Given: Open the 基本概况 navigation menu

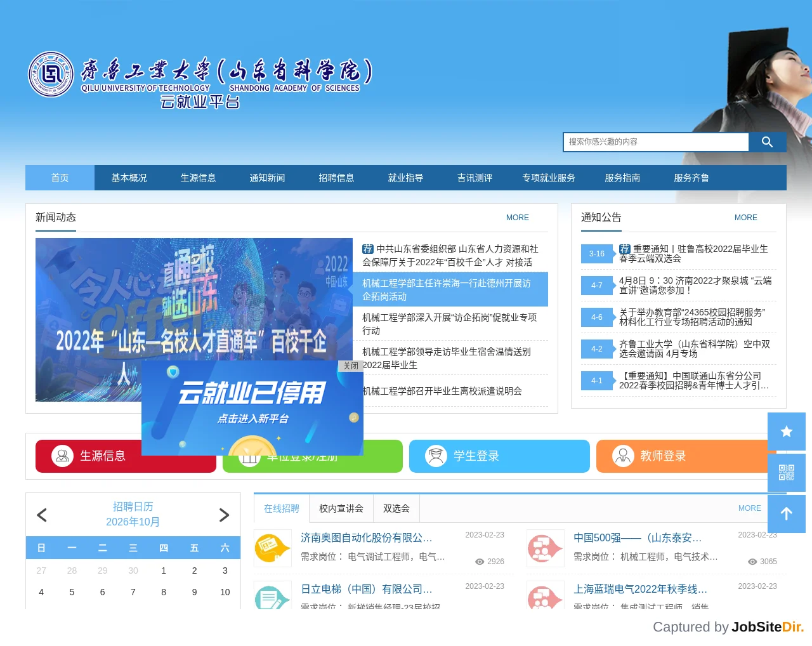Looking at the screenshot, I should (x=129, y=178).
